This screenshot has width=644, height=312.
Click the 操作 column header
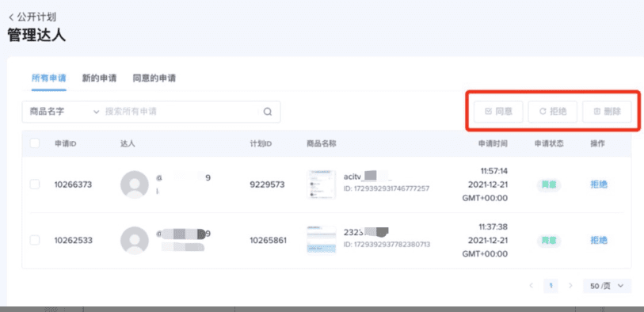[597, 143]
